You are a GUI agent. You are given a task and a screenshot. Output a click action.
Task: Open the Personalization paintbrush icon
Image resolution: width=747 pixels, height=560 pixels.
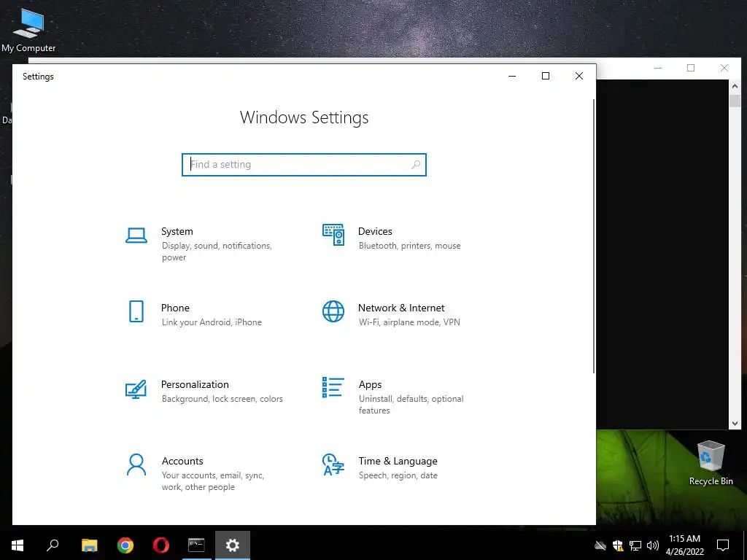click(136, 389)
